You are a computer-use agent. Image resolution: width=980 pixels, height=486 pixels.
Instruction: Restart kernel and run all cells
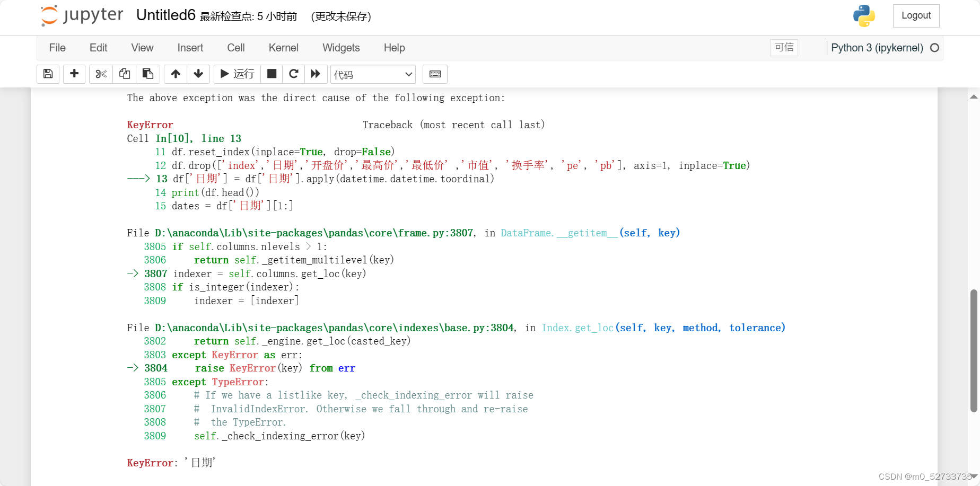[316, 74]
